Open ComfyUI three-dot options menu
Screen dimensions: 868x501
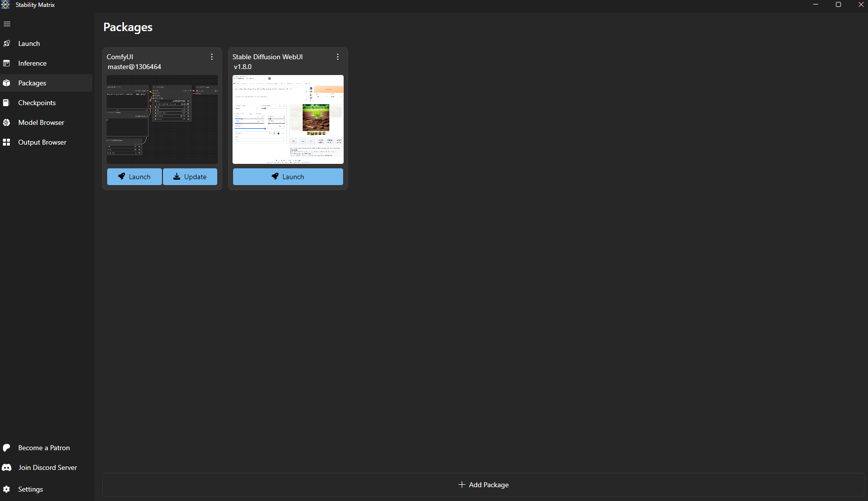tap(212, 57)
